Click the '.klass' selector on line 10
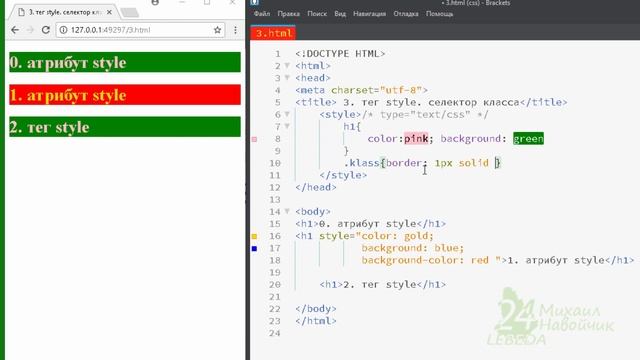This screenshot has height=360, width=640. (x=362, y=163)
